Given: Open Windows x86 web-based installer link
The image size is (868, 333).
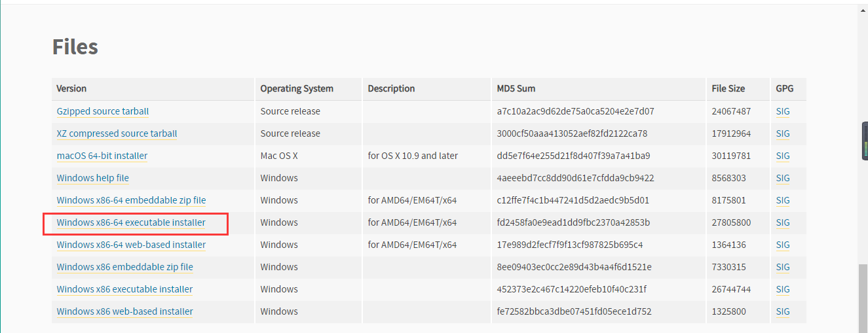Looking at the screenshot, I should 125,311.
